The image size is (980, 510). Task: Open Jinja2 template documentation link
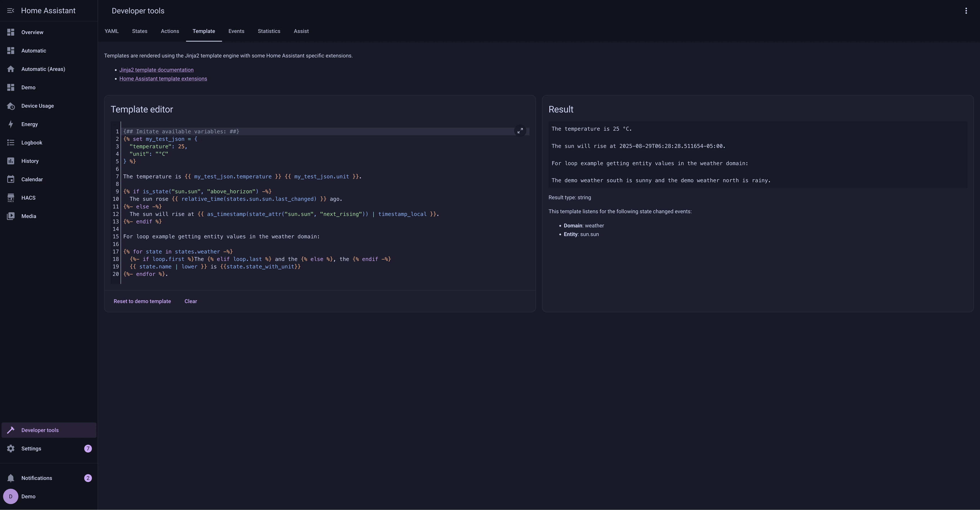pyautogui.click(x=156, y=70)
